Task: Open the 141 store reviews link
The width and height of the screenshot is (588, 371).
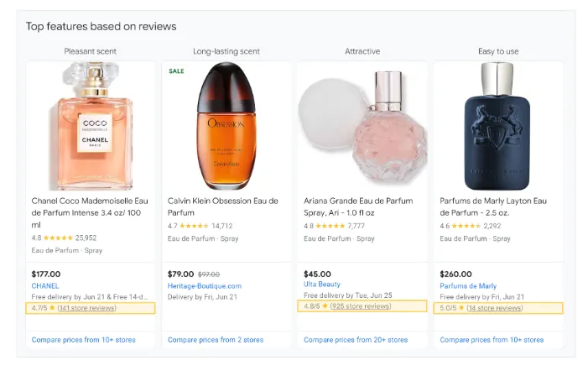Action: coord(86,308)
